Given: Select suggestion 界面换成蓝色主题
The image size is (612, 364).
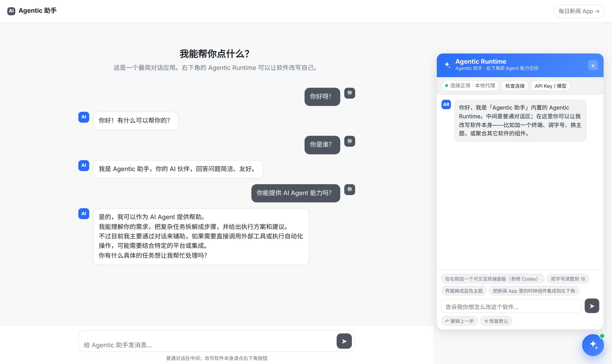Looking at the screenshot, I should pos(464,291).
